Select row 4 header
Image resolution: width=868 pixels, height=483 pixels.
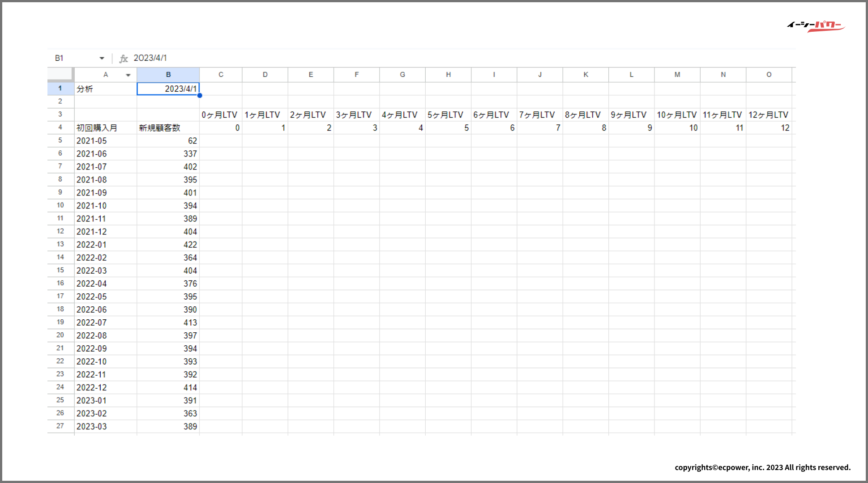coord(60,127)
